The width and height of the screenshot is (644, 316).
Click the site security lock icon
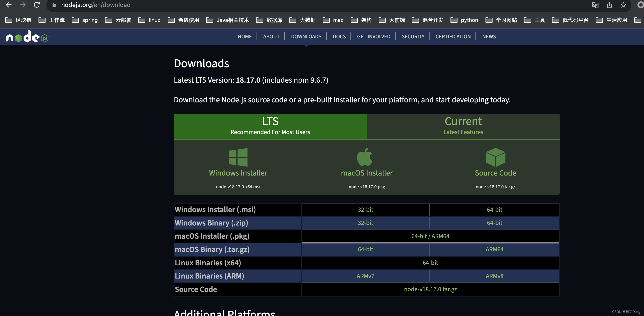point(54,5)
